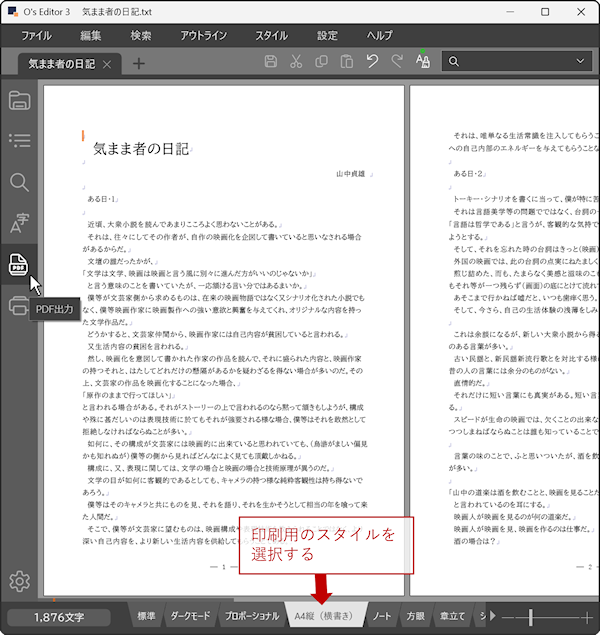
Task: Select the ダークモード style tab
Action: (190, 616)
